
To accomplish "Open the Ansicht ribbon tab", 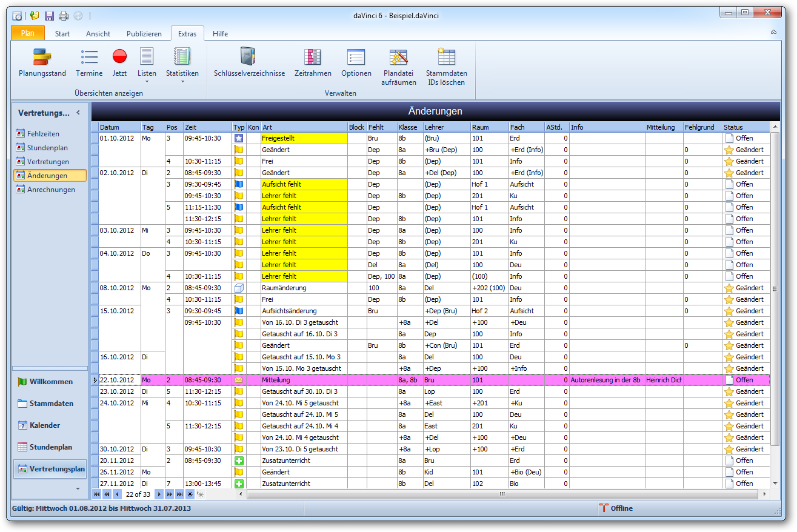I will 98,34.
